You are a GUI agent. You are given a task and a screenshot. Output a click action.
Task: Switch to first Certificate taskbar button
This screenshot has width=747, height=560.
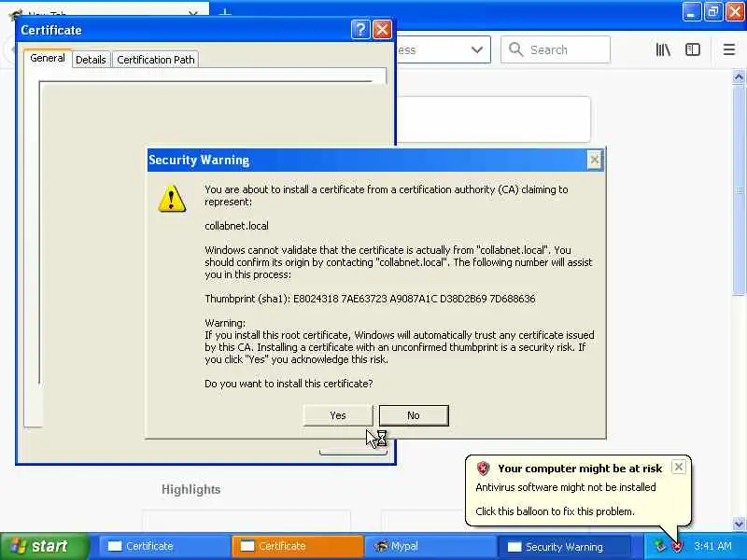pyautogui.click(x=163, y=546)
